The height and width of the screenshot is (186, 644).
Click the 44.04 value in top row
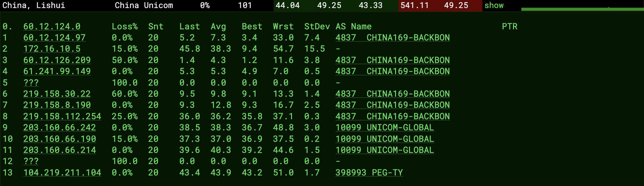(x=288, y=5)
